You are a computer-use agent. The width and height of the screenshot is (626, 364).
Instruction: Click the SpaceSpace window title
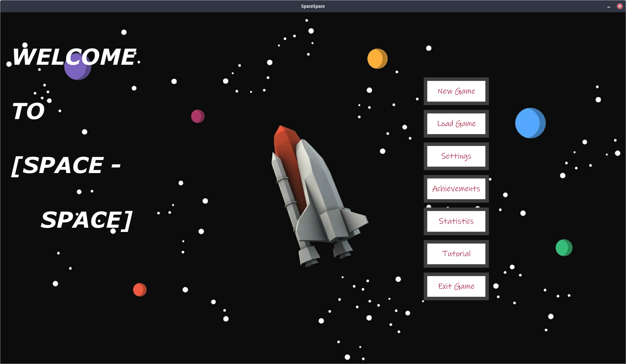pyautogui.click(x=313, y=6)
